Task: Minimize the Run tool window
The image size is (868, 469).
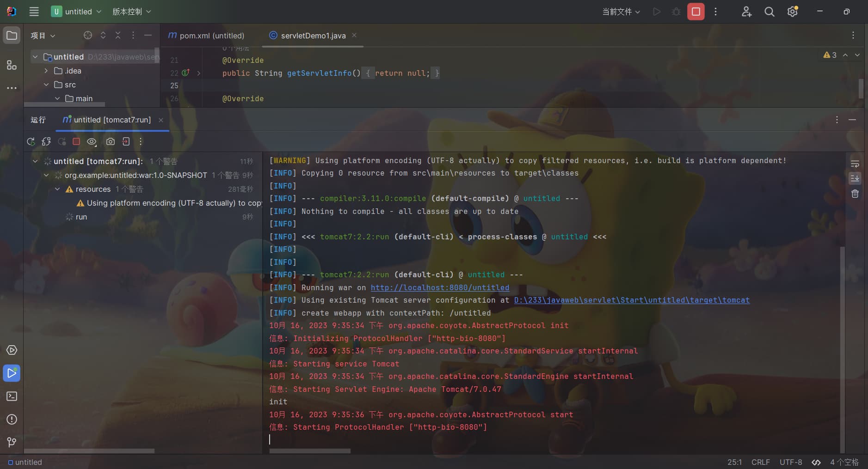Action: (852, 120)
